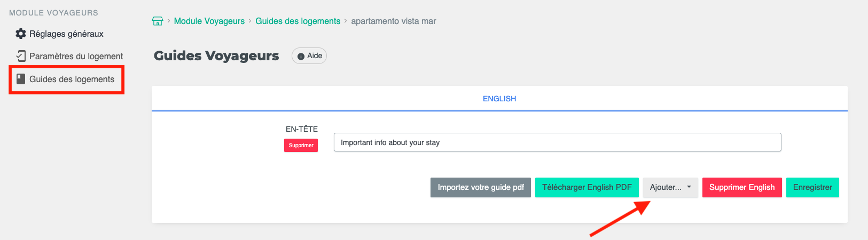Switch to the ENGLISH tab
Screen dimensions: 868x240
point(499,99)
